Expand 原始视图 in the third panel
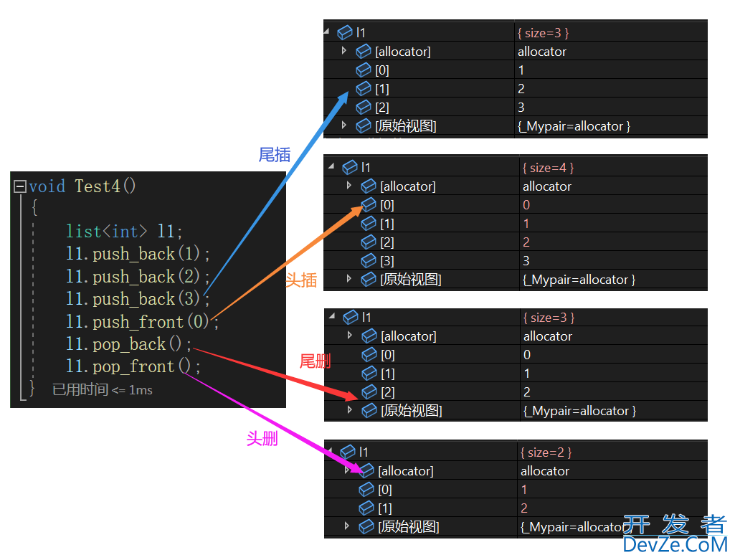 click(x=350, y=410)
